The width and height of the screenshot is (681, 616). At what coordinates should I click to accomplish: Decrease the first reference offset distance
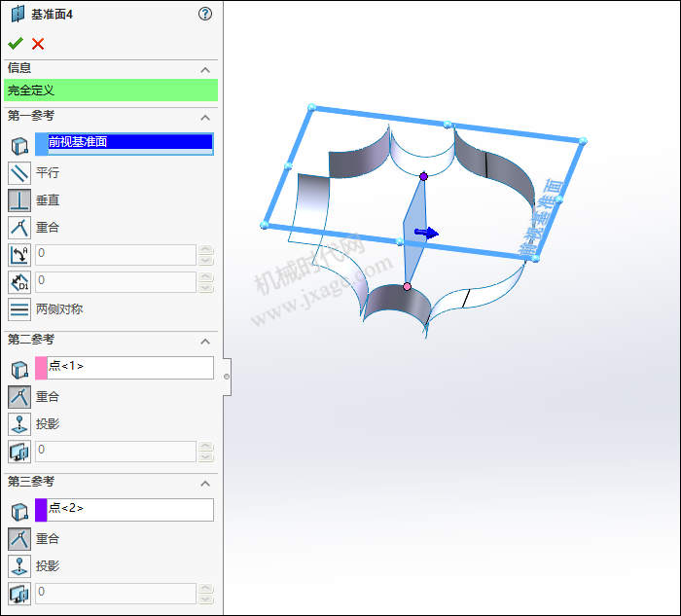point(206,288)
